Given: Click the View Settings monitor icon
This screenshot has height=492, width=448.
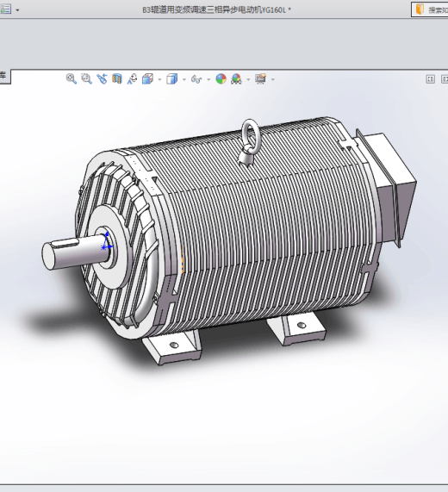Looking at the screenshot, I should [261, 78].
